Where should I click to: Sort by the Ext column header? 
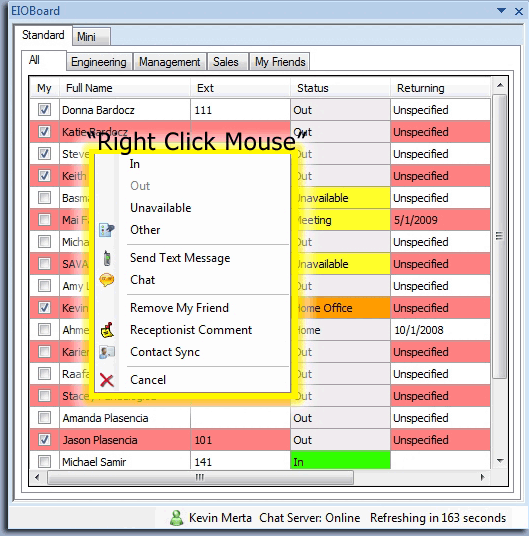(240, 88)
